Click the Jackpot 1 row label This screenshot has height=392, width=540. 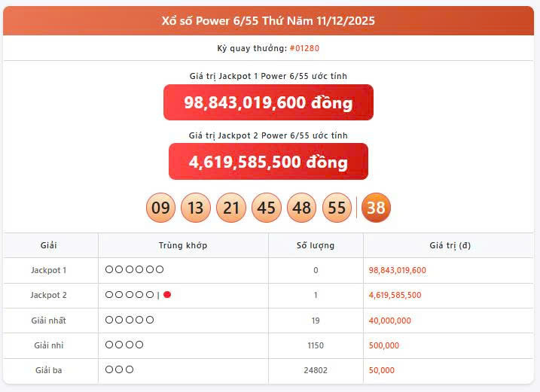tap(48, 270)
